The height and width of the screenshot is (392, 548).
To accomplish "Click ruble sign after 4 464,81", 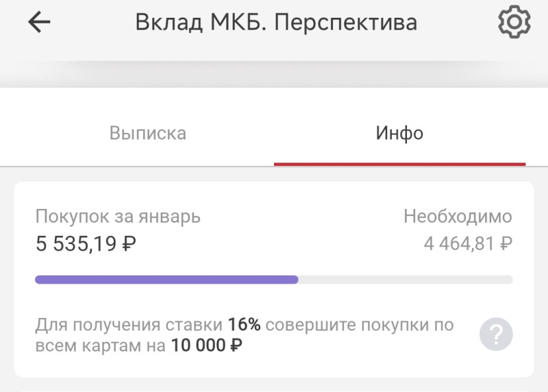I will click(506, 243).
